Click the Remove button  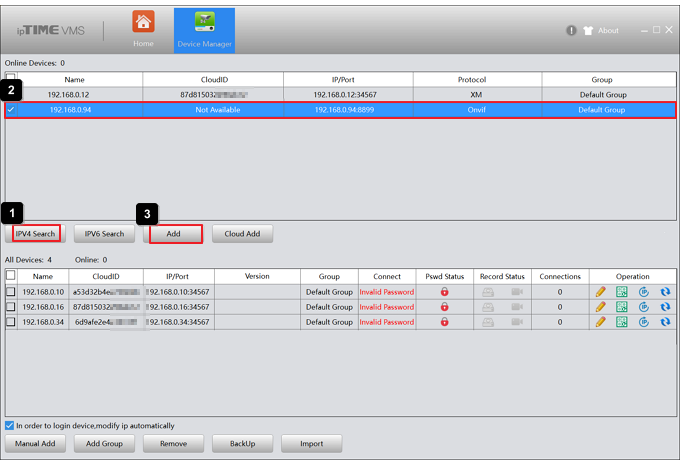[173, 444]
